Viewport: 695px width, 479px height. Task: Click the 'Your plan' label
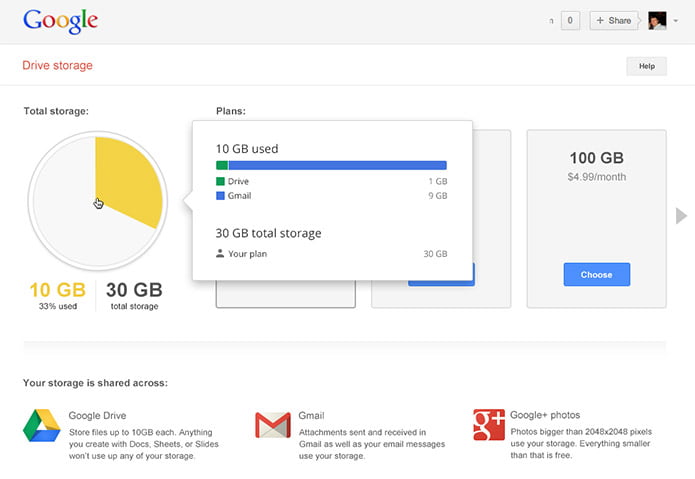[x=247, y=254]
